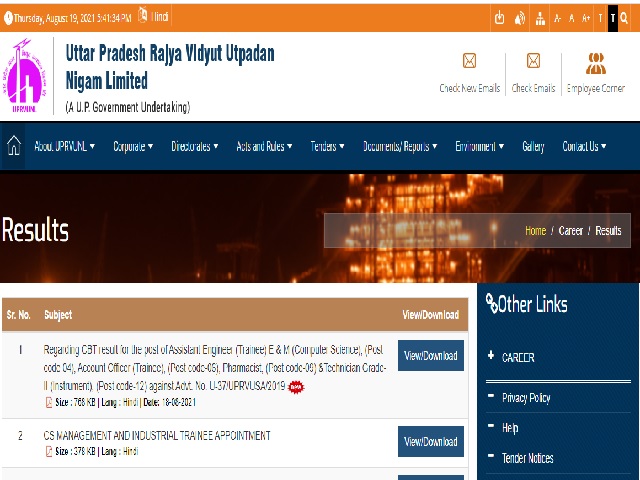This screenshot has width=640, height=480.
Task: Open the Help link in sidebar
Action: click(510, 428)
